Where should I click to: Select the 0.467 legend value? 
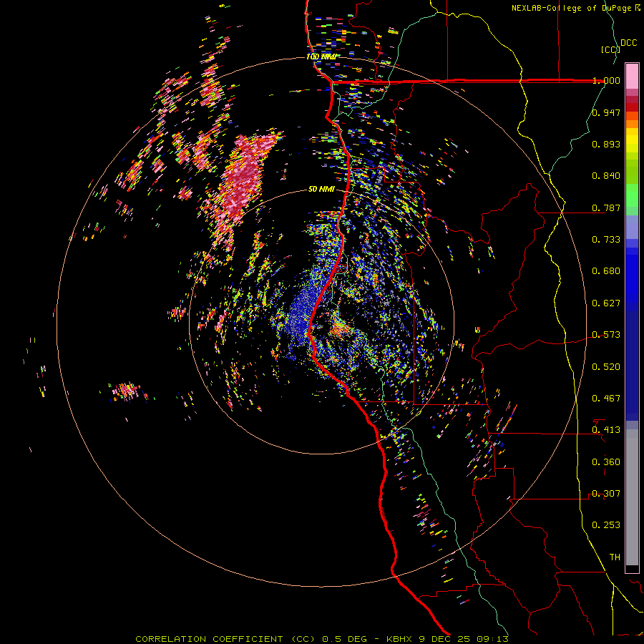click(606, 399)
